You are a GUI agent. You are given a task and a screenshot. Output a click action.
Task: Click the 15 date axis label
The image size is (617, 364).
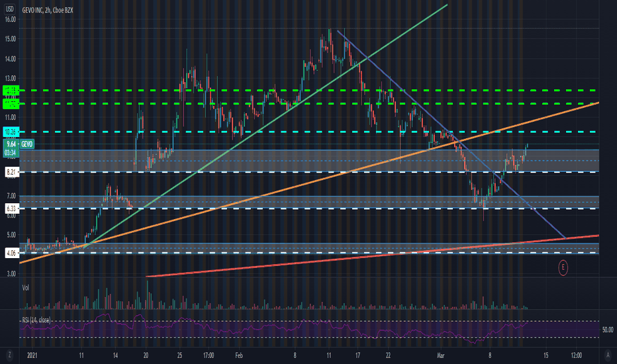(x=546, y=356)
